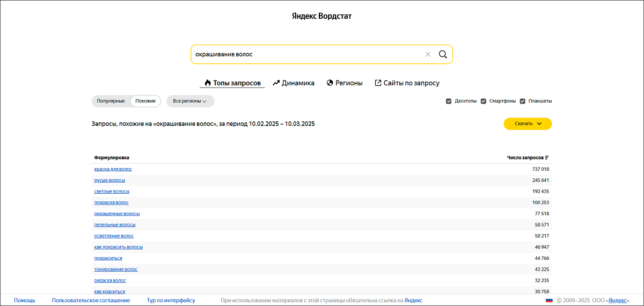Click the 58 217 request count
This screenshot has width=644, height=306.
pos(542,236)
